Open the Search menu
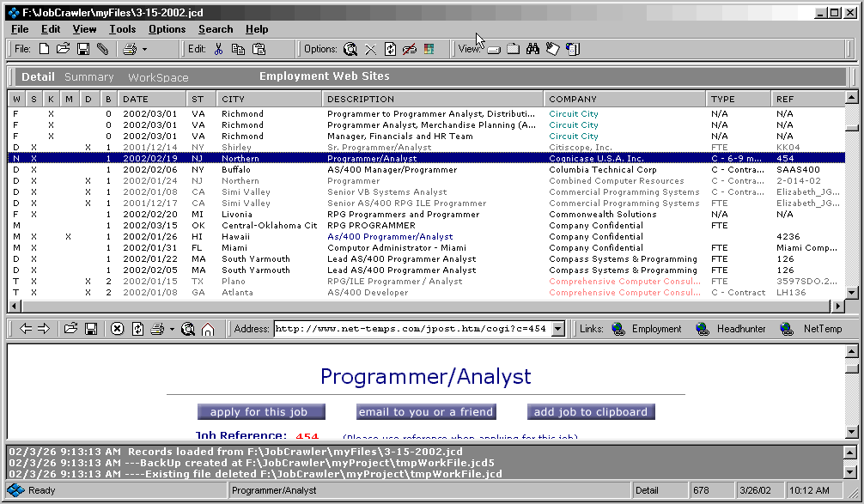 (216, 29)
